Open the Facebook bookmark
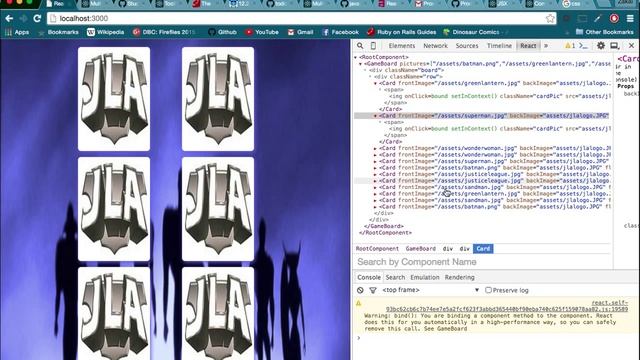This screenshot has height=360, width=640. click(340, 32)
